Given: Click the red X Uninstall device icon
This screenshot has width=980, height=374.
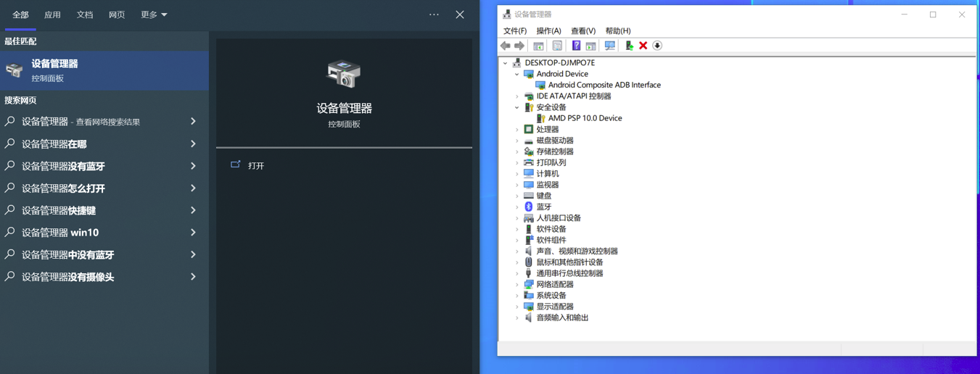Looking at the screenshot, I should 643,46.
